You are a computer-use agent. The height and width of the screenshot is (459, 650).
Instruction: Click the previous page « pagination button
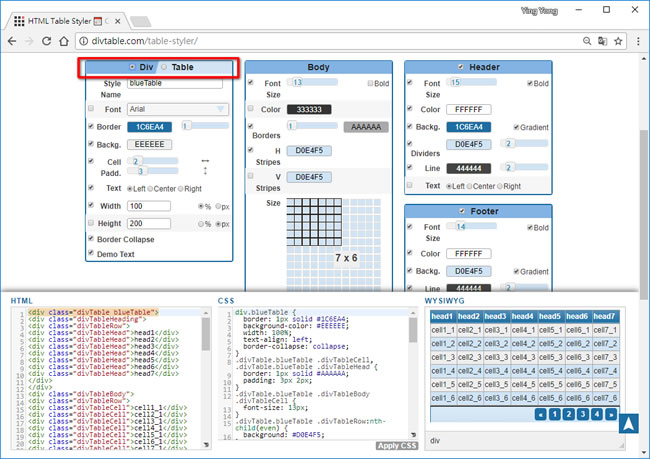[541, 414]
